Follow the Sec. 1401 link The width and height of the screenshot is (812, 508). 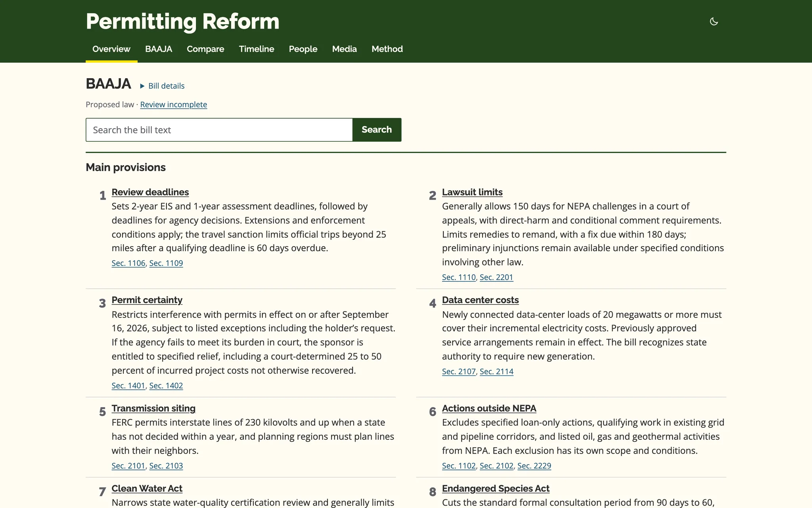coord(128,386)
